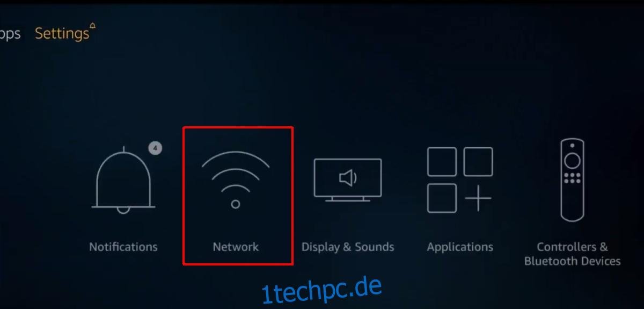This screenshot has height=309, width=644.
Task: Open the Notifications bell icon
Action: click(x=124, y=180)
